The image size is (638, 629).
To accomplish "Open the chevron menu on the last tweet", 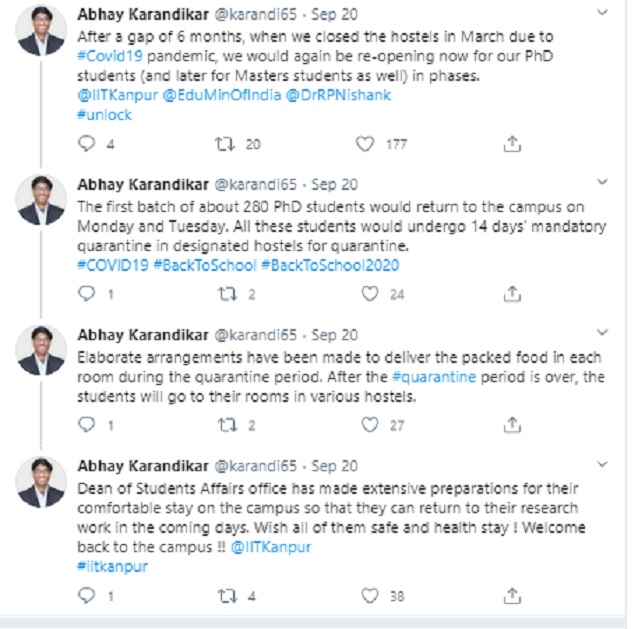I will (x=601, y=464).
